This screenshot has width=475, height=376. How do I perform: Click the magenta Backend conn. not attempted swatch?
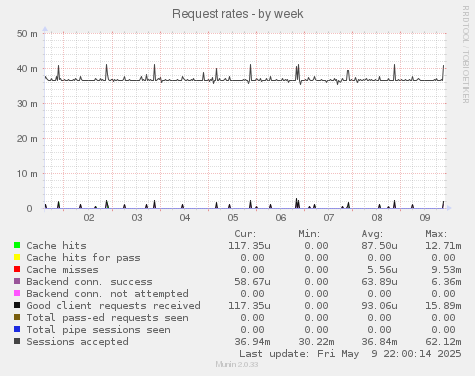(17, 293)
